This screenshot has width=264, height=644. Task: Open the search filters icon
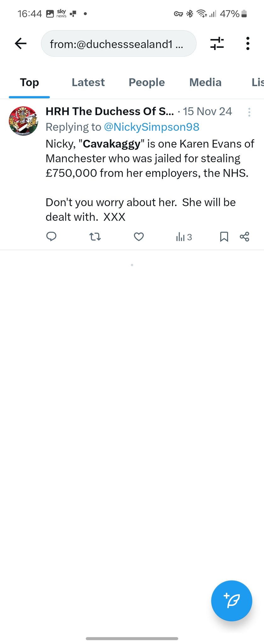pos(217,43)
